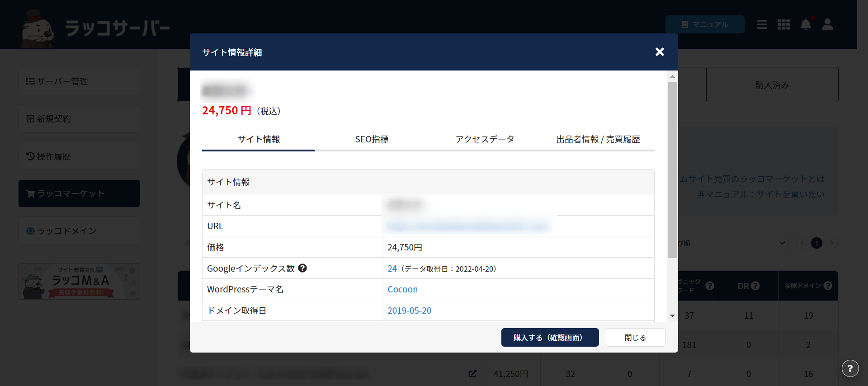Open the notifications bell icon
Image resolution: width=868 pixels, height=386 pixels.
coord(806,24)
